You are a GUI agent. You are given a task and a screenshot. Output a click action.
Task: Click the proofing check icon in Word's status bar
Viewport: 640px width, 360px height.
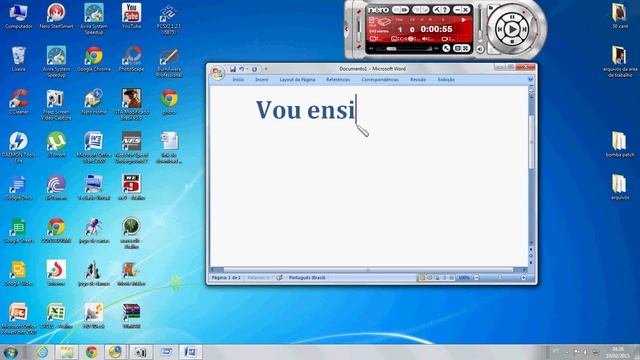click(x=279, y=278)
